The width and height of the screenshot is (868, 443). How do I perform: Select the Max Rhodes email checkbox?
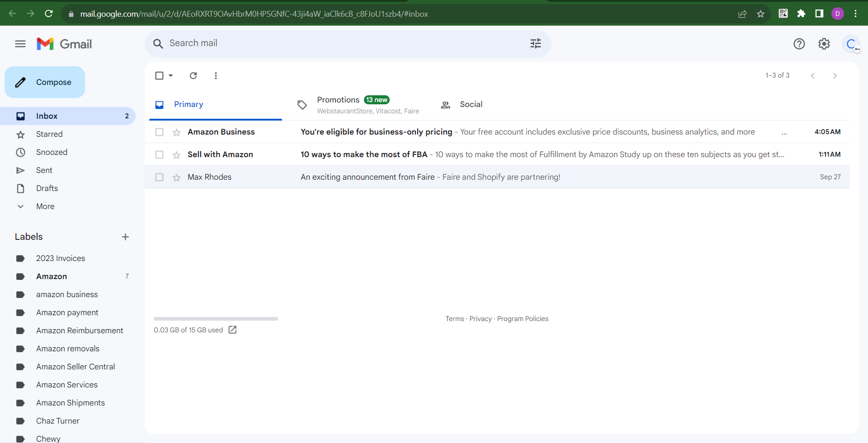[159, 177]
